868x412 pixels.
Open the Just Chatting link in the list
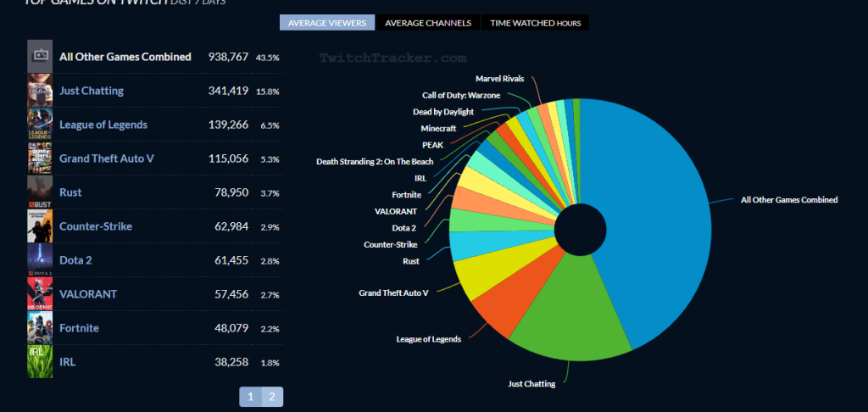92,91
